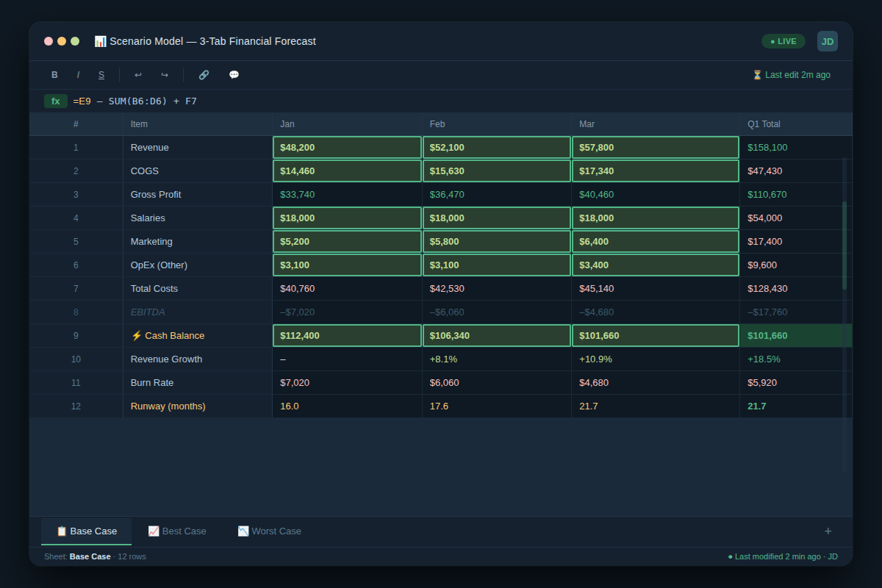This screenshot has height=588, width=882.
Task: Switch to the Worst Case tab
Action: (x=269, y=531)
